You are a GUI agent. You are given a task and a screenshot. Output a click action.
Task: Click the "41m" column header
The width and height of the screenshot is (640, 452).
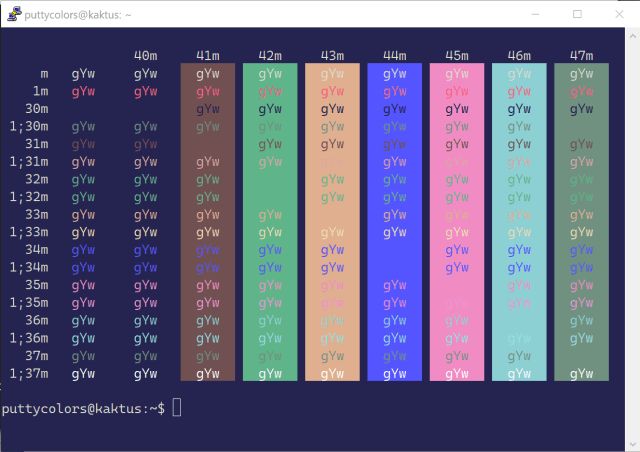[207, 55]
